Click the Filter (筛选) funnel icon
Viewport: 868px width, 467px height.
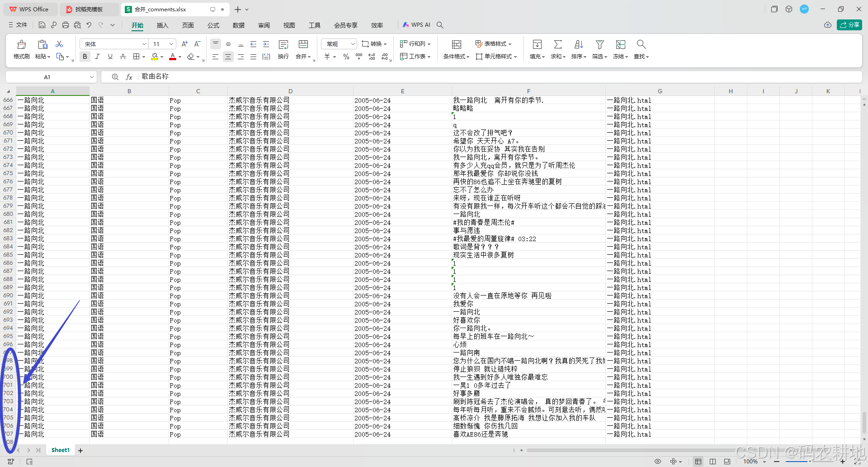point(599,44)
